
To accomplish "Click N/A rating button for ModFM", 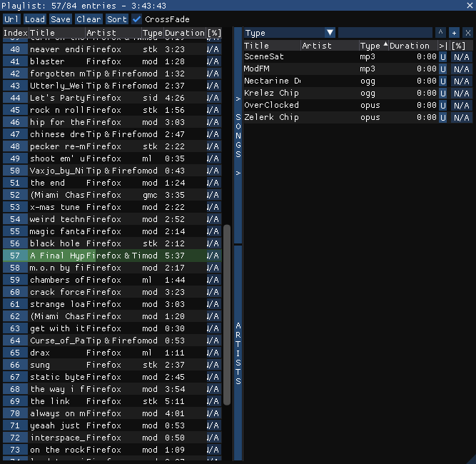I will coord(462,69).
